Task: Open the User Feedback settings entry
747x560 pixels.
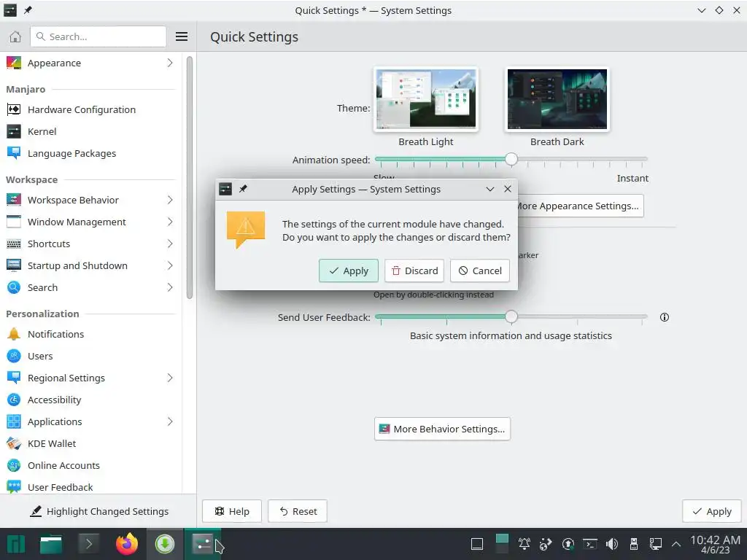Action: click(x=90, y=486)
